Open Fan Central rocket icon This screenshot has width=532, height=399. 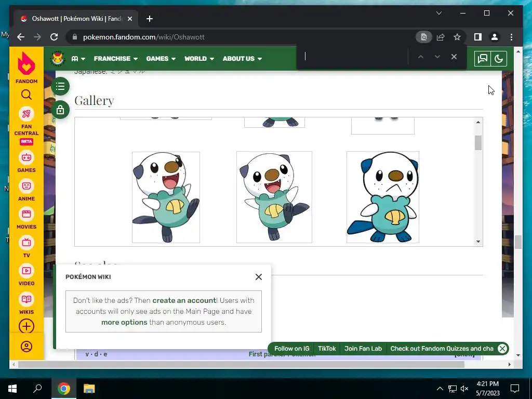[26, 114]
